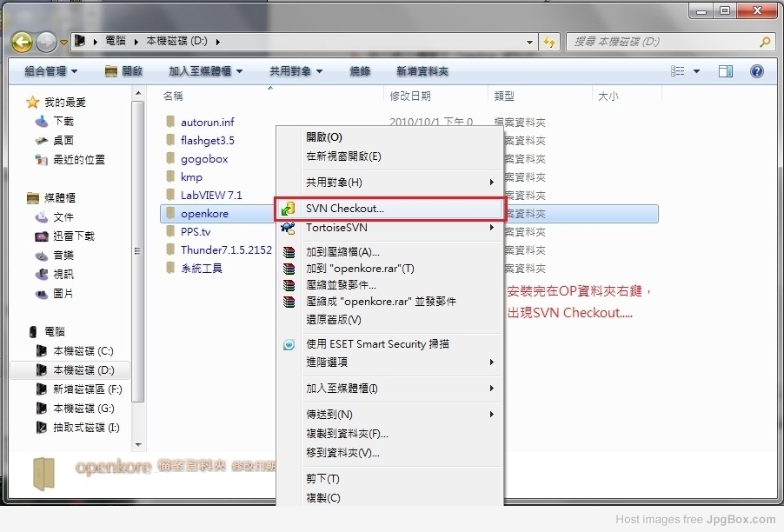
Task: Click the 新增資料夾 toolbar button
Action: click(422, 71)
